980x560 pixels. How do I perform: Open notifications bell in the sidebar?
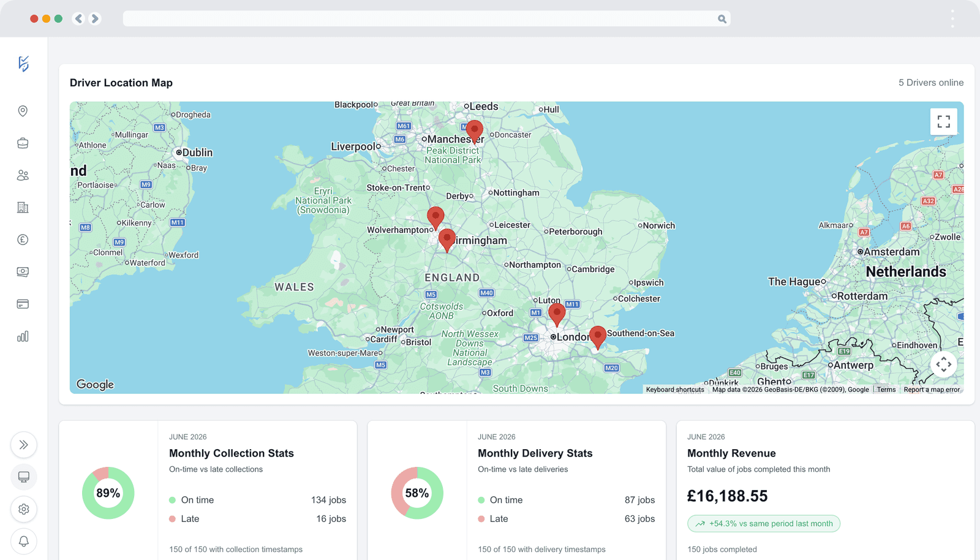click(24, 541)
